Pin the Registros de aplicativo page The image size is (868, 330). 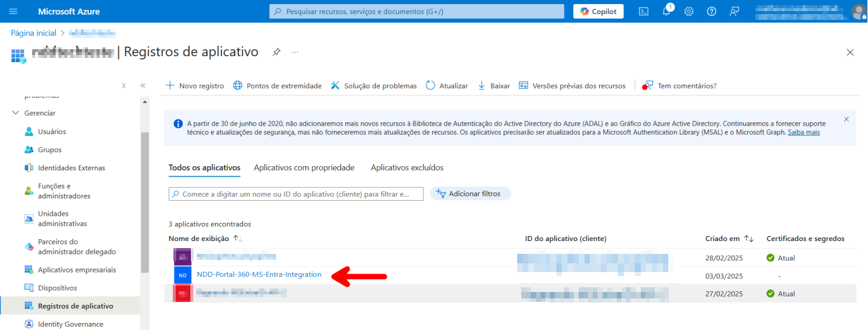pos(276,52)
